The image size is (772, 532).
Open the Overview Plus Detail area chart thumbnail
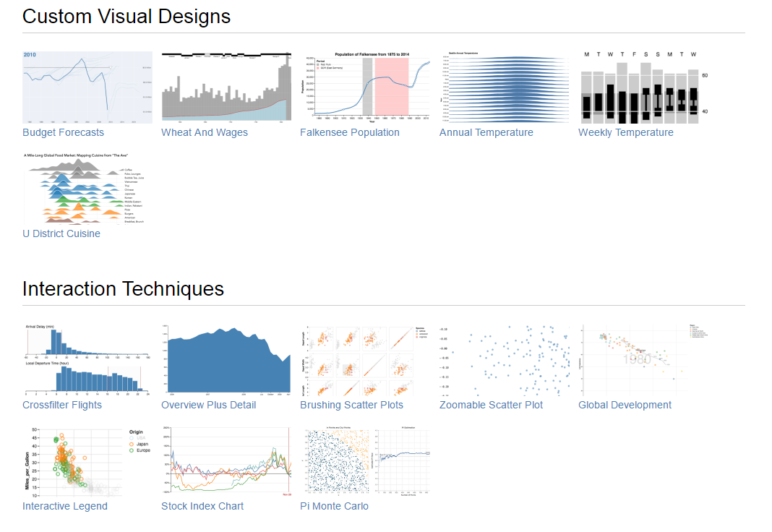click(x=226, y=360)
